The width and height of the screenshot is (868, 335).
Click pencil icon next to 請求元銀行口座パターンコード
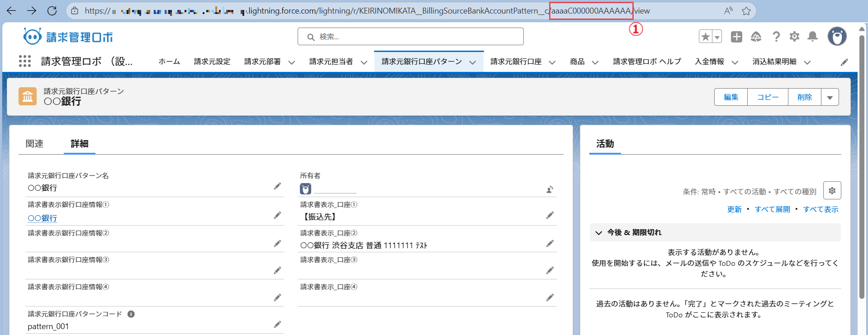click(277, 325)
